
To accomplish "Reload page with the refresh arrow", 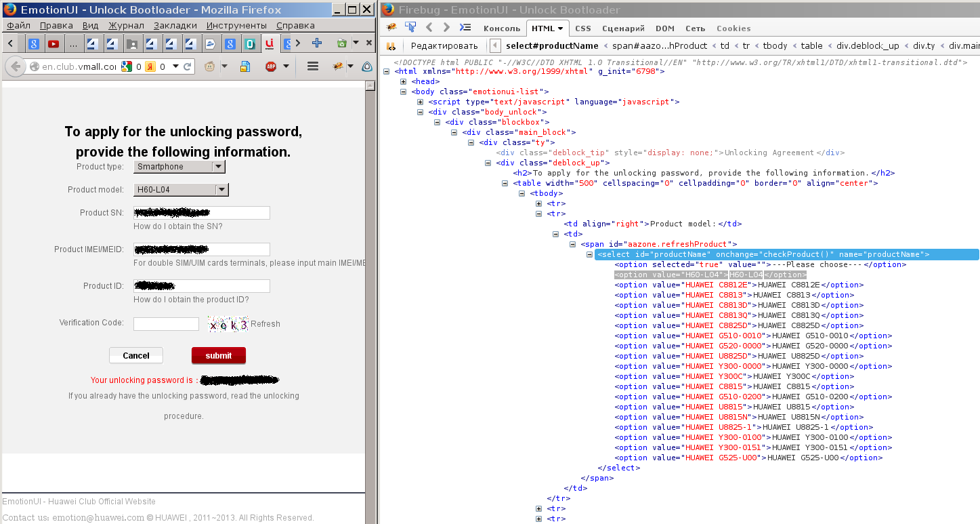I will tap(188, 66).
